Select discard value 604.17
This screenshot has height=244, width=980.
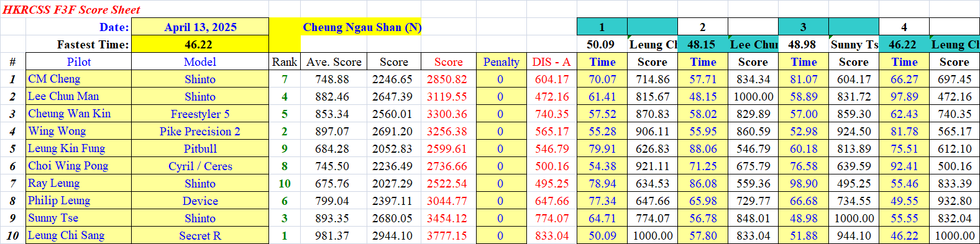[552, 79]
